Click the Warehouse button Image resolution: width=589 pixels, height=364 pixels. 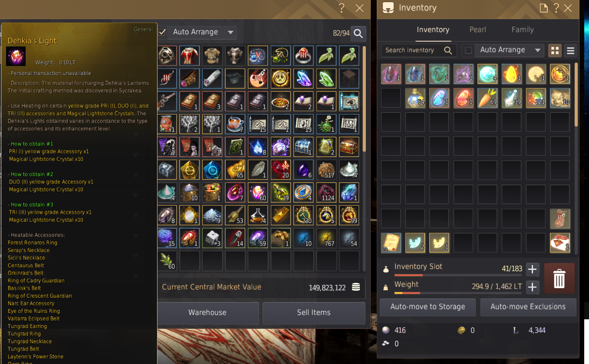(x=207, y=313)
